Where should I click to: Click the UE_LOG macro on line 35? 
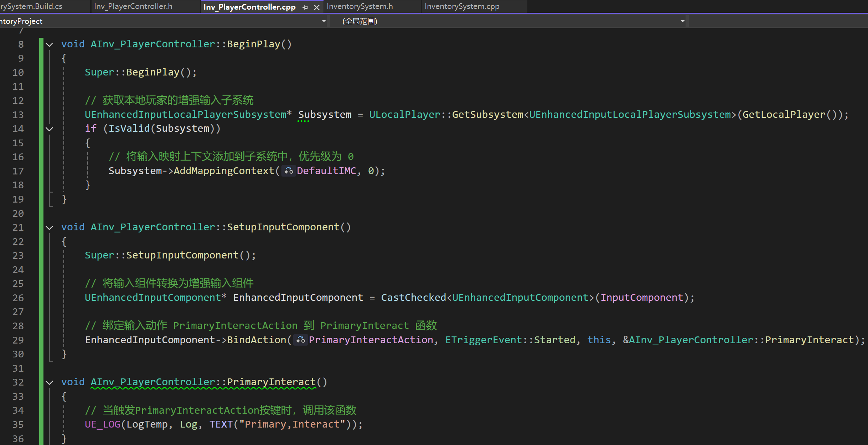(102, 424)
